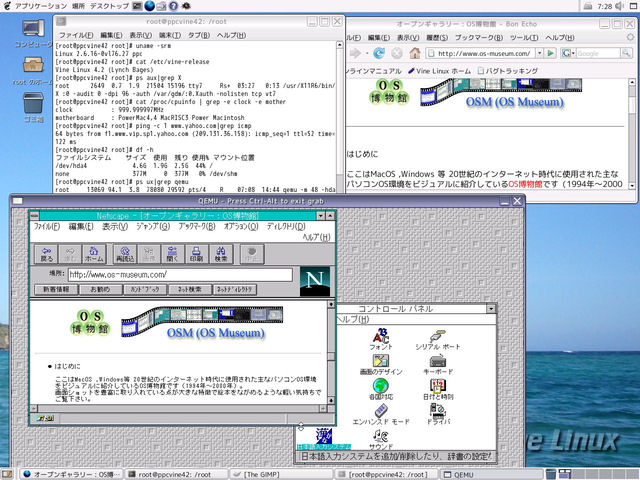640x480 pixels.
Task: Open 画面のデザイン icon in コントロールパネル
Action: click(x=381, y=364)
